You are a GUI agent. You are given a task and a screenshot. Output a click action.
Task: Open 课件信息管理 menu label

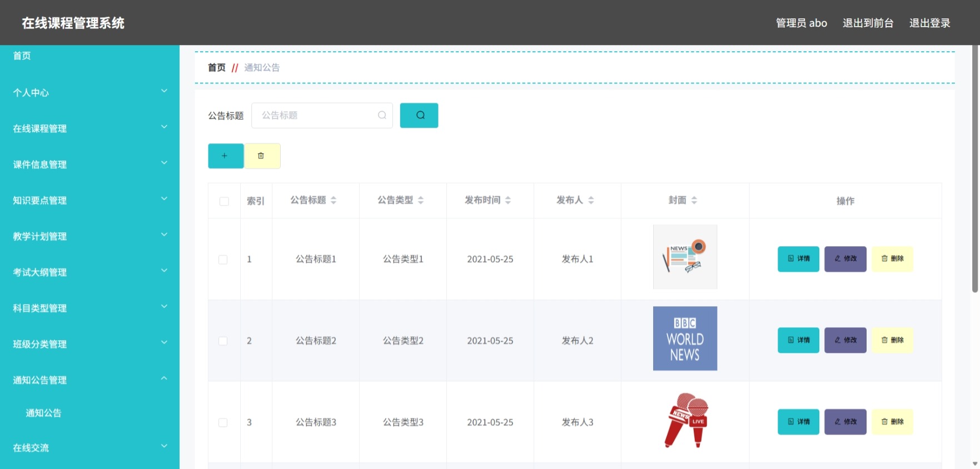40,164
